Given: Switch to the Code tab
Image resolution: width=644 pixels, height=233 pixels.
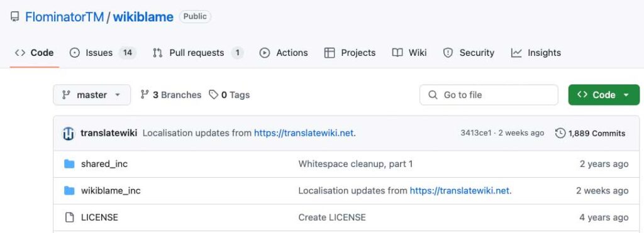Looking at the screenshot, I should click(x=35, y=53).
